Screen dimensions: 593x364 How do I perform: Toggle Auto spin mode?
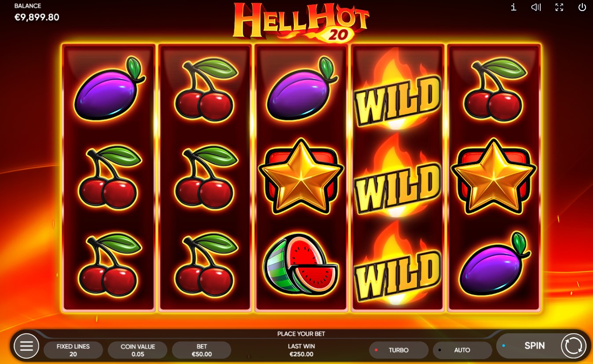(462, 350)
